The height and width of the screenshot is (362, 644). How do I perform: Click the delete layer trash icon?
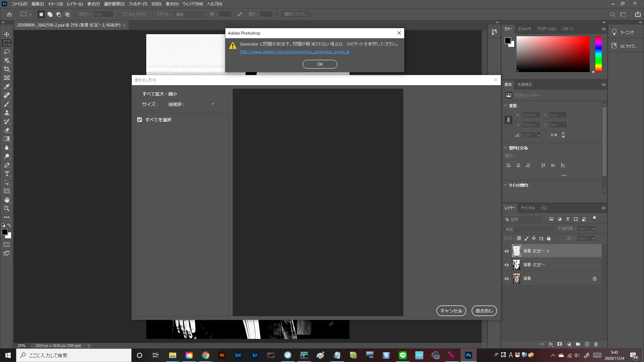tap(596, 344)
